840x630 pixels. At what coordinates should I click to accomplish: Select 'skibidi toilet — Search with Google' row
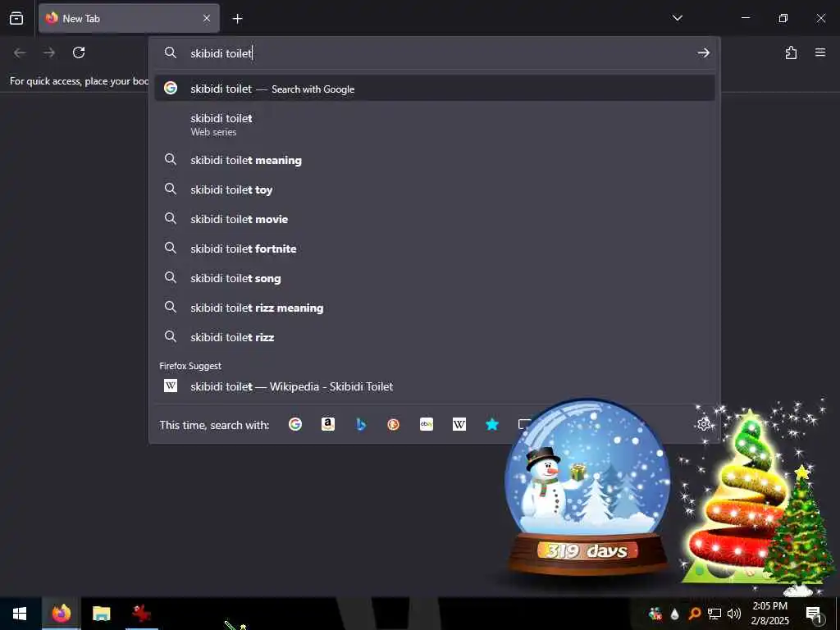(435, 89)
